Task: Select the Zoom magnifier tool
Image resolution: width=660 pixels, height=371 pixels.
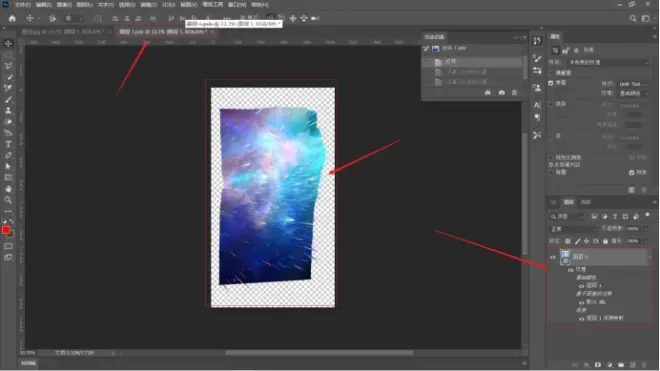Action: pyautogui.click(x=8, y=200)
